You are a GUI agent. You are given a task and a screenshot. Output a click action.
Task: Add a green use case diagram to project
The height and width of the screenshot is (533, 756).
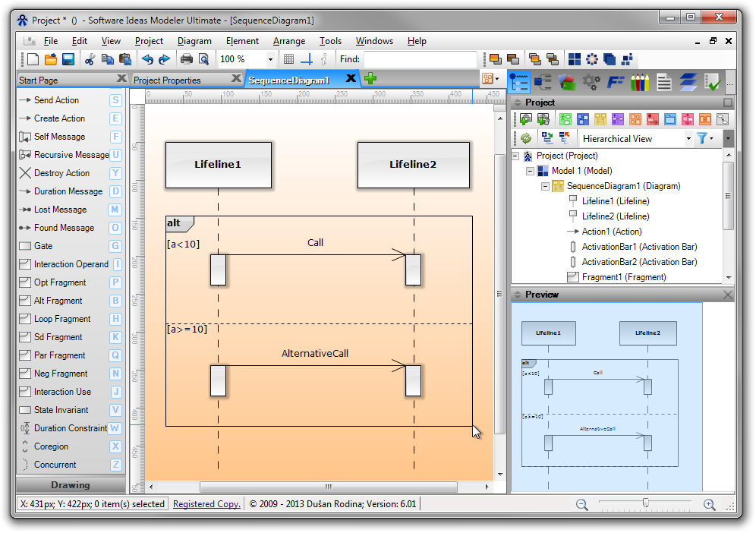[565, 119]
